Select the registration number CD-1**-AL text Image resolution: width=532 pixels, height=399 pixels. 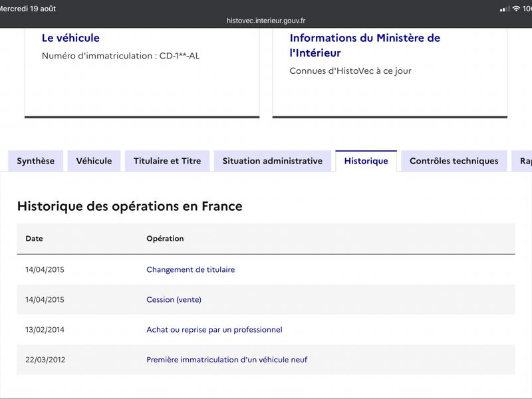(180, 56)
